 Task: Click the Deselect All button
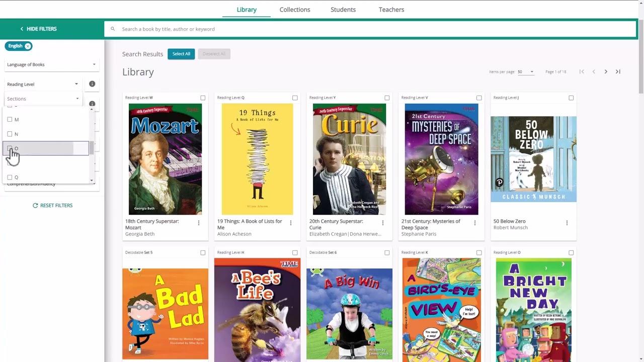point(214,54)
